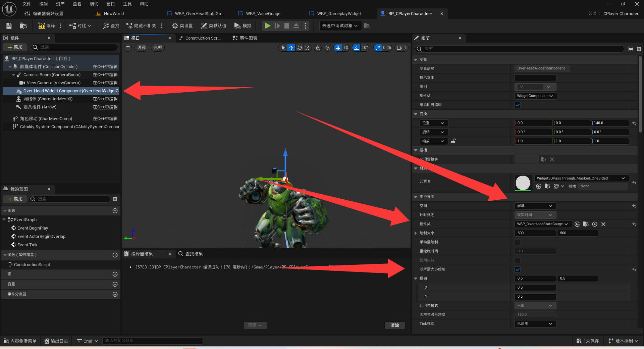Toggle 手动重绘制 checkbox
The width and height of the screenshot is (644, 349).
(x=518, y=242)
